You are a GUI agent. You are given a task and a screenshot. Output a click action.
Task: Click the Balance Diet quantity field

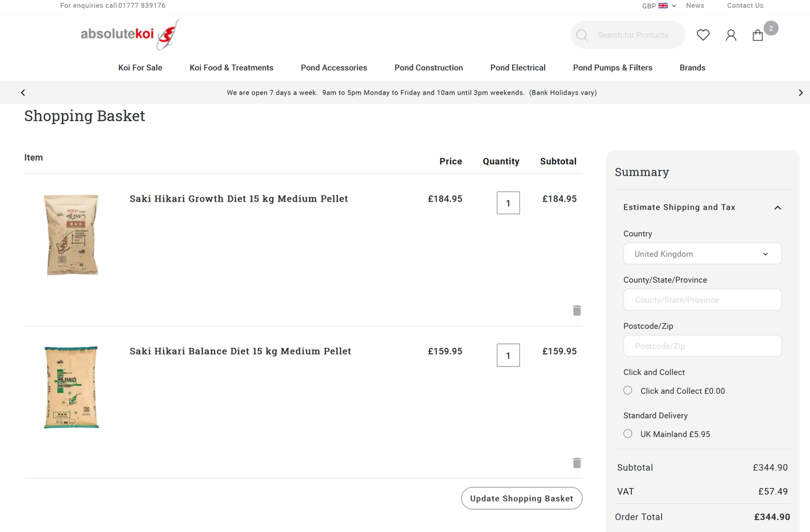[x=508, y=355]
